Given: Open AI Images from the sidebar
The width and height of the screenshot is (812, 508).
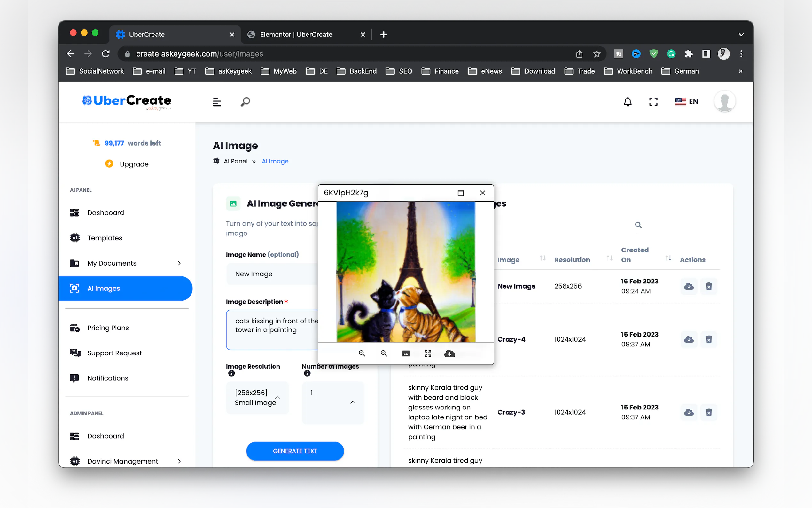Looking at the screenshot, I should click(x=103, y=288).
